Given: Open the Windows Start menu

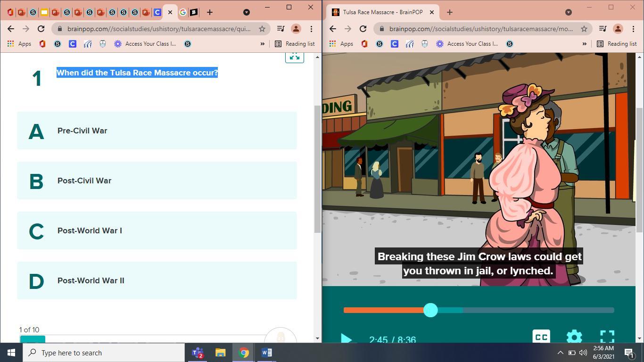Looking at the screenshot, I should point(11,353).
